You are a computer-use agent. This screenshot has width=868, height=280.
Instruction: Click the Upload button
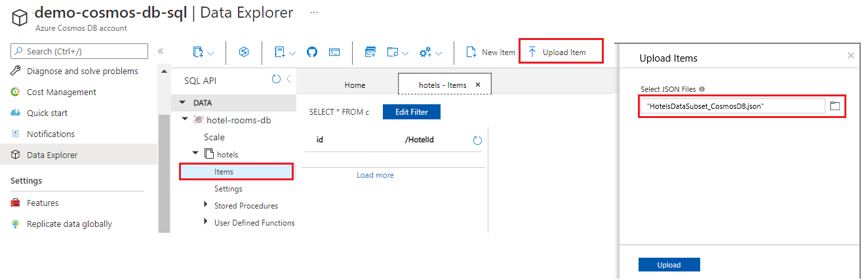pyautogui.click(x=669, y=265)
